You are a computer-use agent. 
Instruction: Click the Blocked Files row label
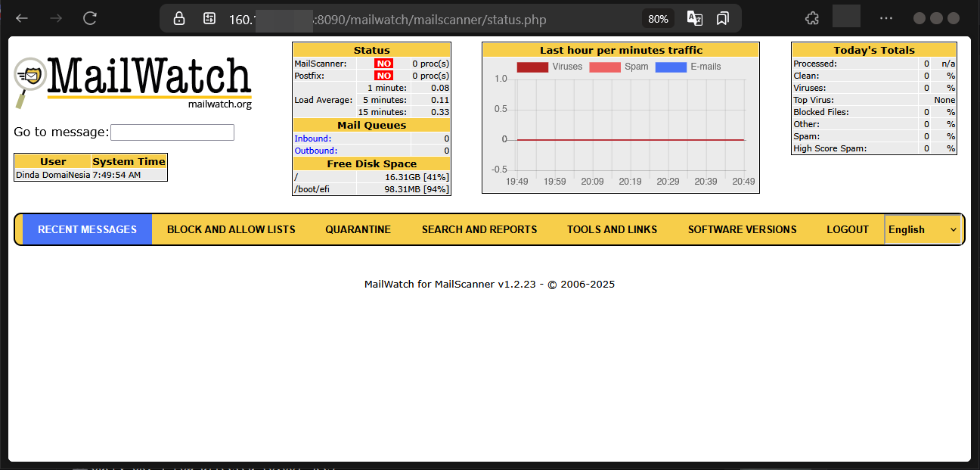821,112
